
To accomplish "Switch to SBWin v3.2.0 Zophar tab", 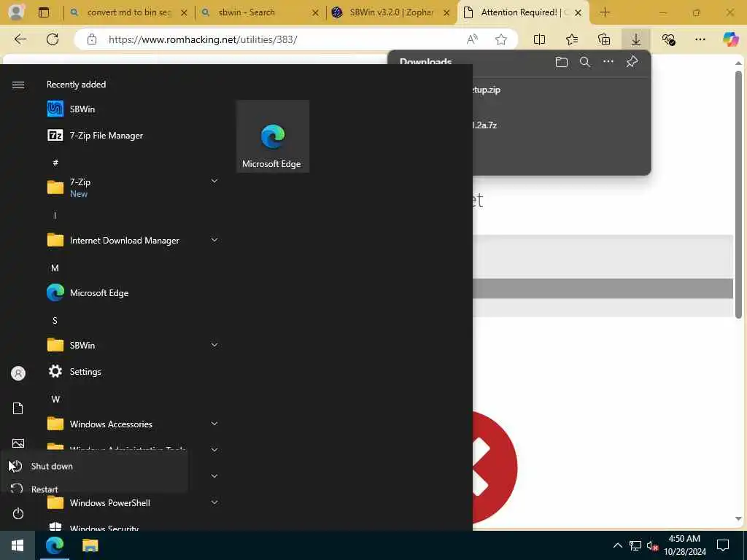I will (x=392, y=12).
